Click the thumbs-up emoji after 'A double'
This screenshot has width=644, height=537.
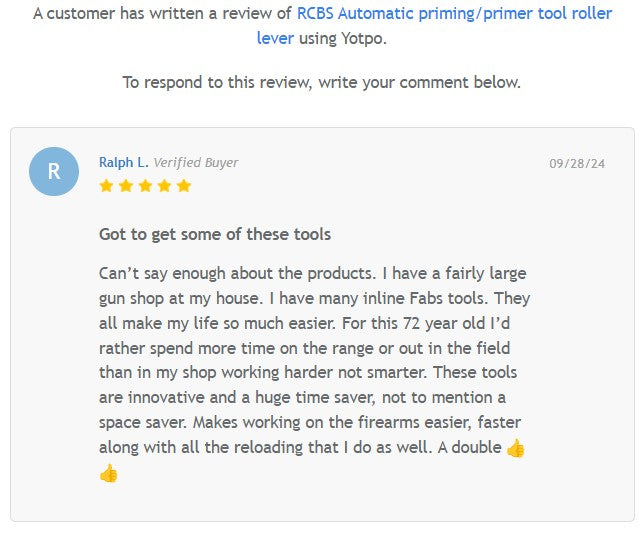516,448
